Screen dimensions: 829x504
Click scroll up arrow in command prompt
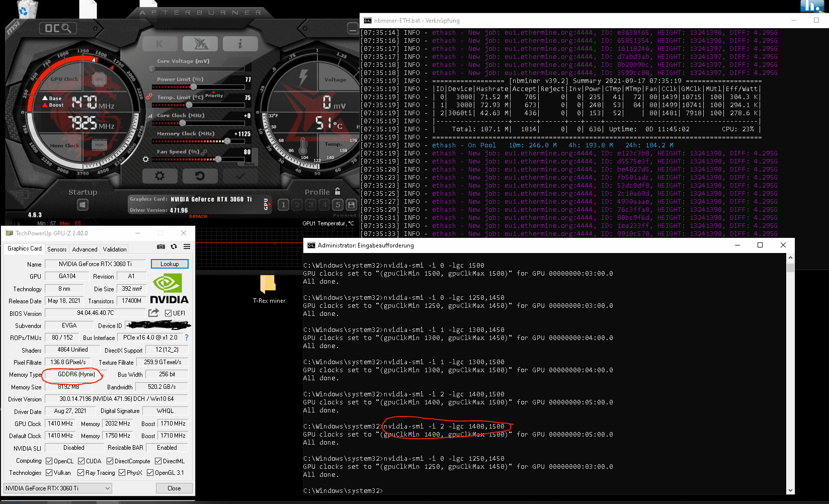coord(790,258)
